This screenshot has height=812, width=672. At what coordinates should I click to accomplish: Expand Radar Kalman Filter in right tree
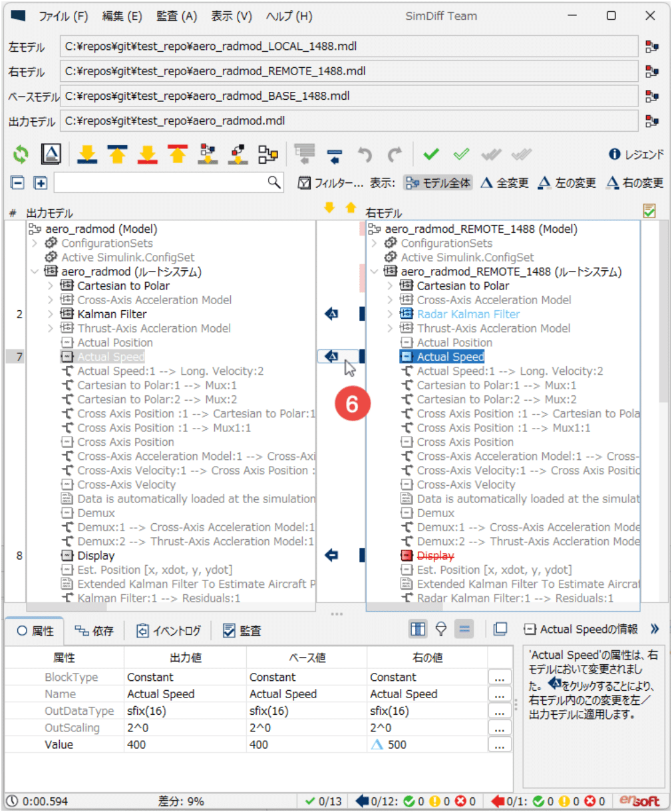click(x=390, y=313)
